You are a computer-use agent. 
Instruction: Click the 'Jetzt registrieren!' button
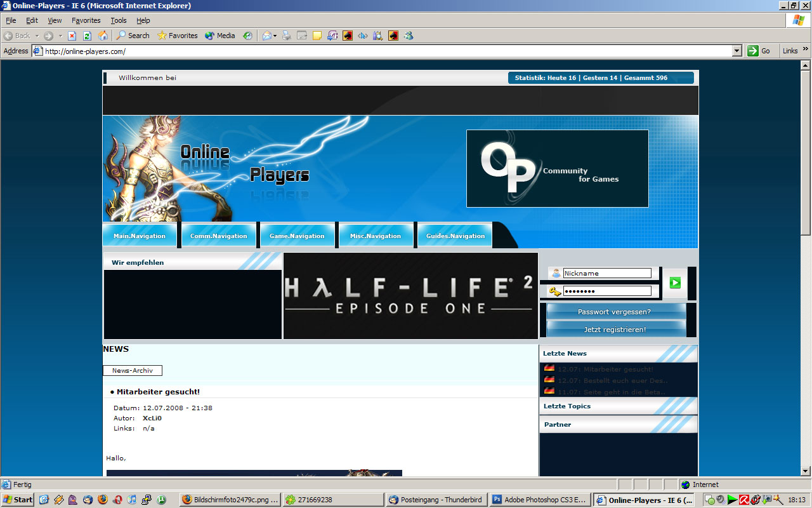click(614, 330)
